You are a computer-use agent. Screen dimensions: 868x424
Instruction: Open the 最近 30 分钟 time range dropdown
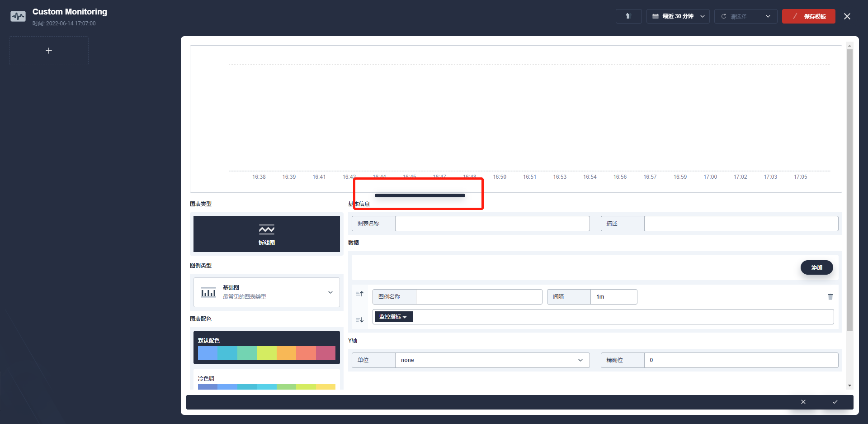pyautogui.click(x=678, y=16)
